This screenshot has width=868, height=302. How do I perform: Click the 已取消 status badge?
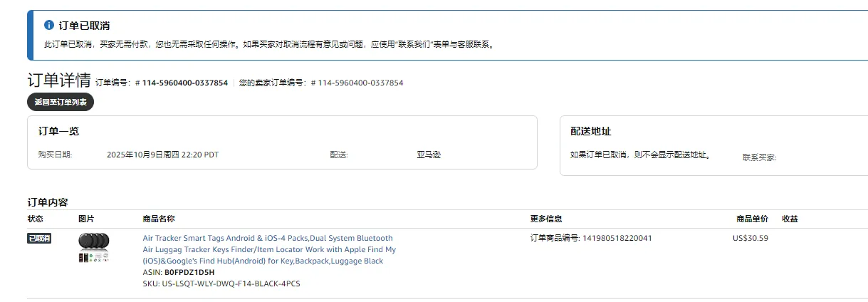point(39,239)
